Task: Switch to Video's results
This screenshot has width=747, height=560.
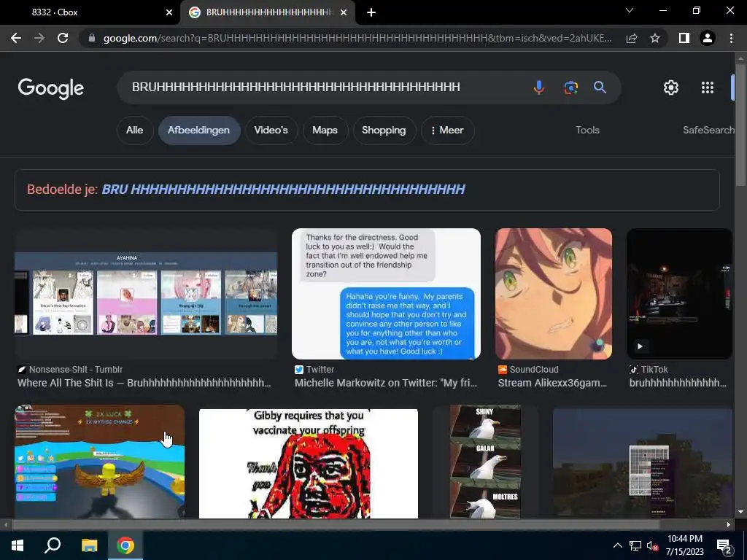Action: coord(271,130)
